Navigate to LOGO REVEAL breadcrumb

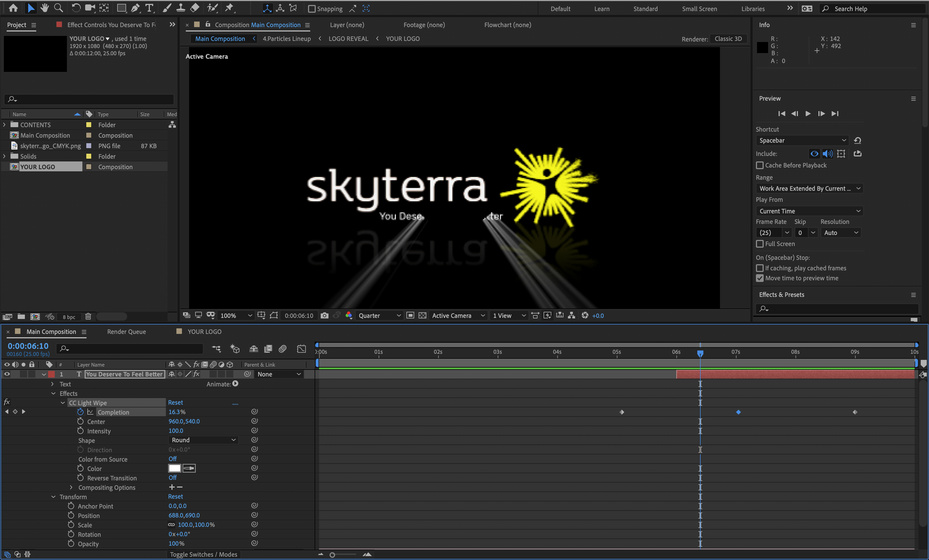click(348, 38)
